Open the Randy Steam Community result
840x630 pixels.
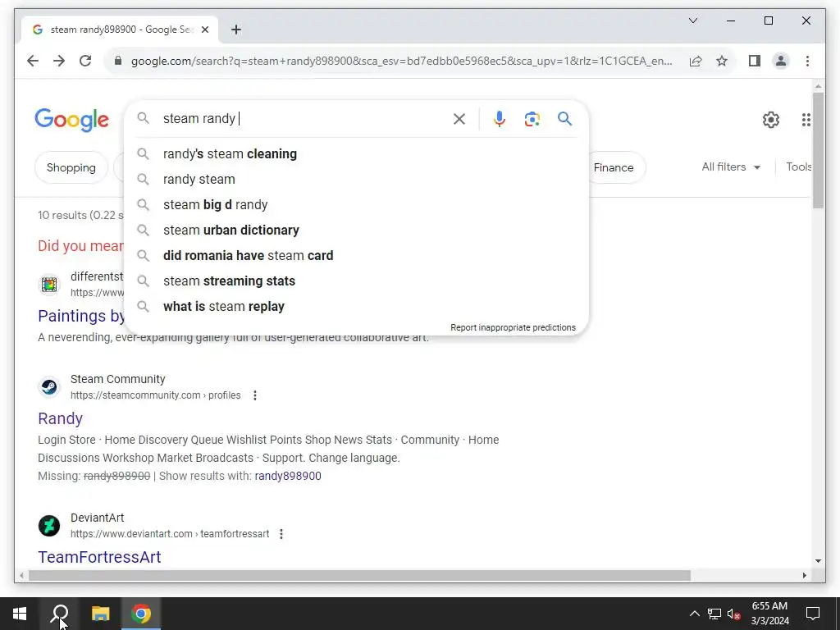60,418
